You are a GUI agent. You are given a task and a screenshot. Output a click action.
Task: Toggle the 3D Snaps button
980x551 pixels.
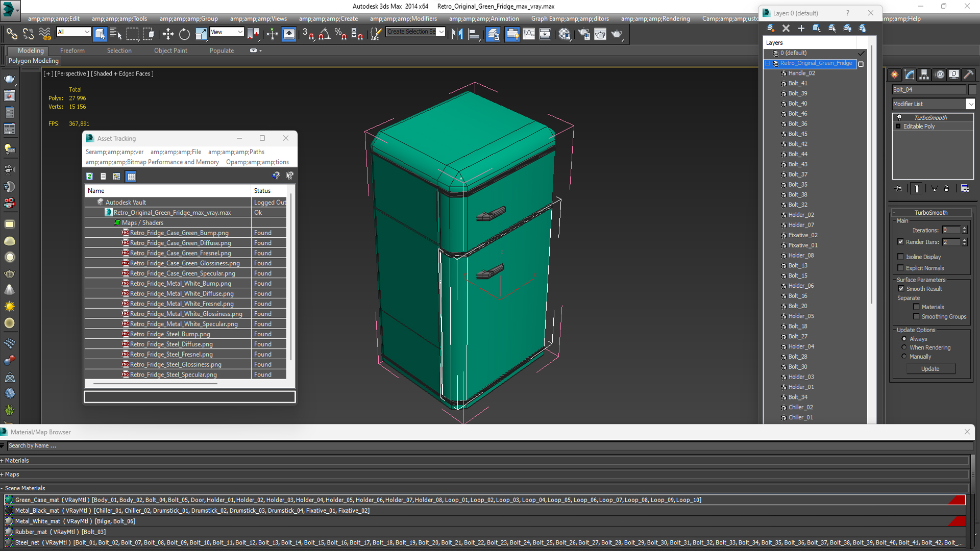pyautogui.click(x=308, y=34)
